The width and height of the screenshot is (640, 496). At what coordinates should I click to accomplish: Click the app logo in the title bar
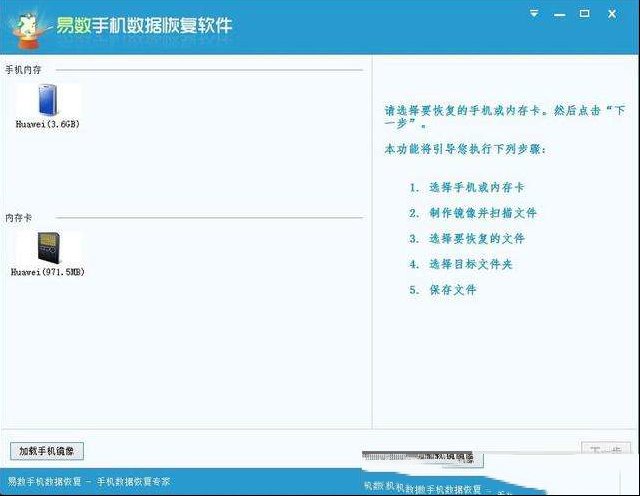pyautogui.click(x=28, y=30)
